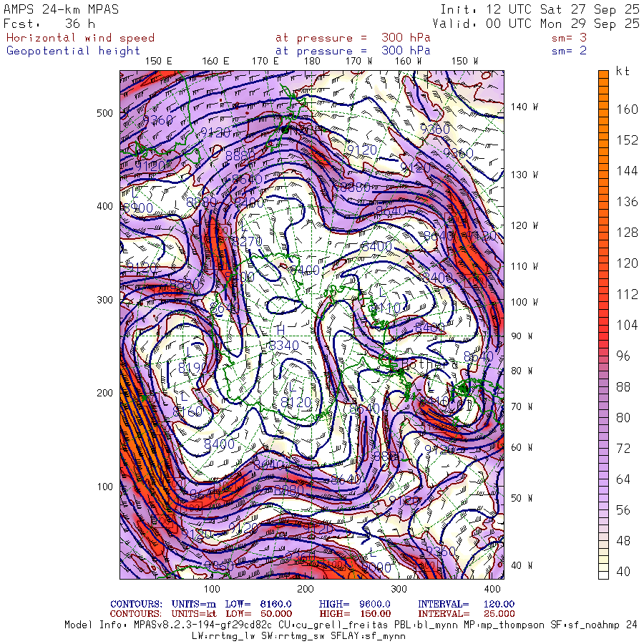This screenshot has height=644, width=644.
Task: Click the red color bar segment beside 112
Action: (x=603, y=294)
